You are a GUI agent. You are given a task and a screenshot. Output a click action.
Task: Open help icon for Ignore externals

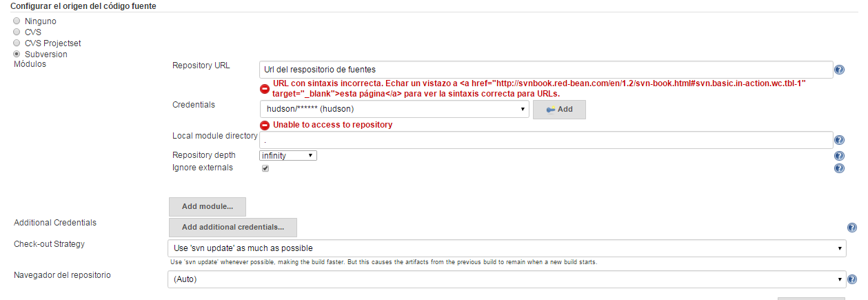[839, 168]
